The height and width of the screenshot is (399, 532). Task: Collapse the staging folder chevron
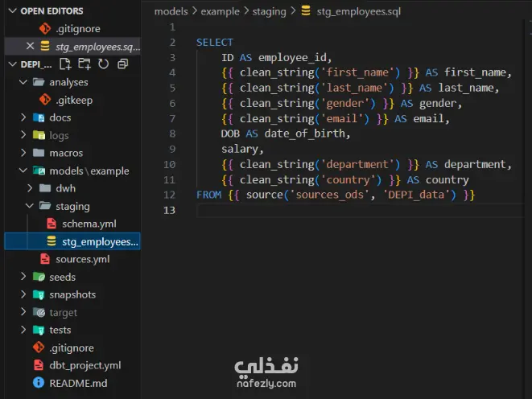pos(30,205)
